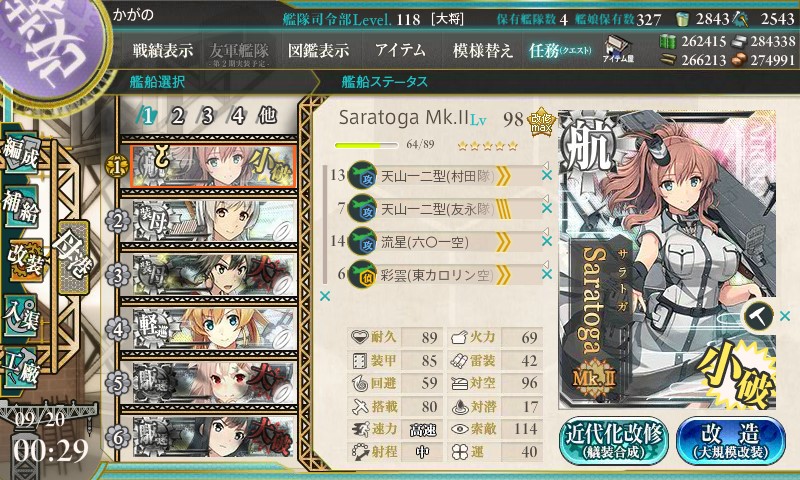Remove 彩雲(東カロリン空) with its X mark
The width and height of the screenshot is (800, 480).
(546, 274)
